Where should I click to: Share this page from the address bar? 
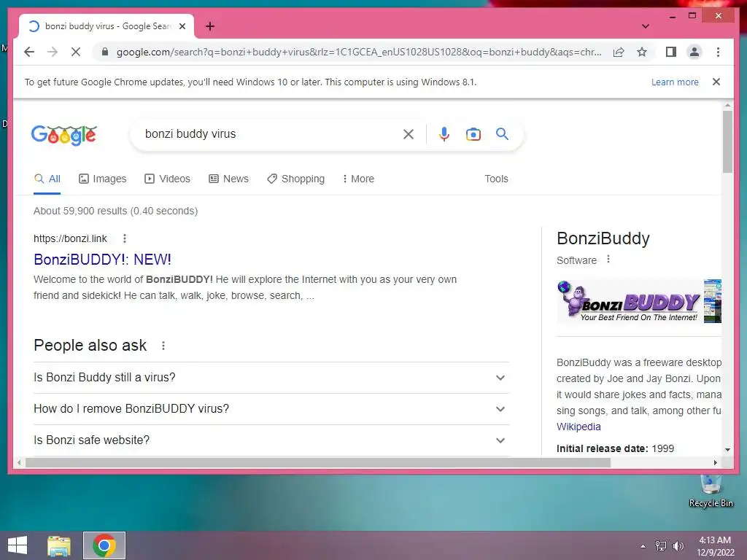click(619, 52)
